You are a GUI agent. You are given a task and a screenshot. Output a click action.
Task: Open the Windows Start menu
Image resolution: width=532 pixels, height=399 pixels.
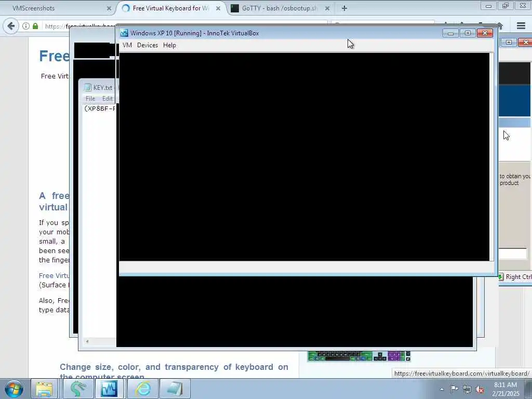pyautogui.click(x=14, y=389)
